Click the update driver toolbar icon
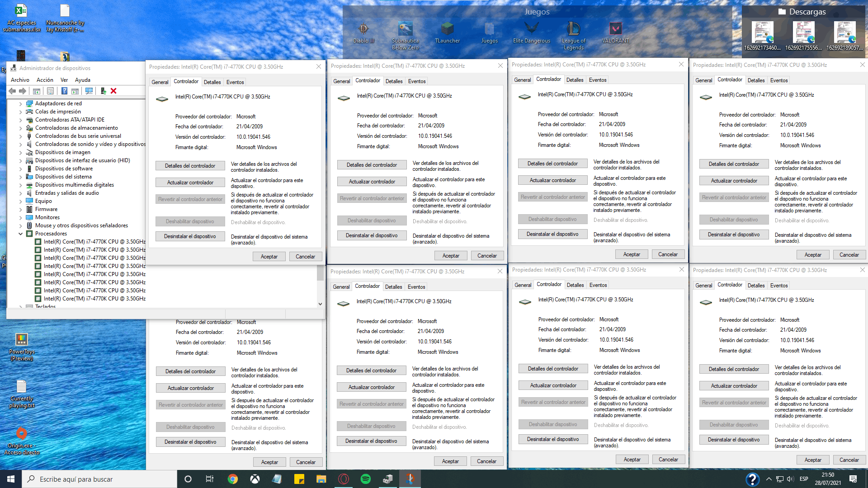This screenshot has width=868, height=488. tap(103, 91)
